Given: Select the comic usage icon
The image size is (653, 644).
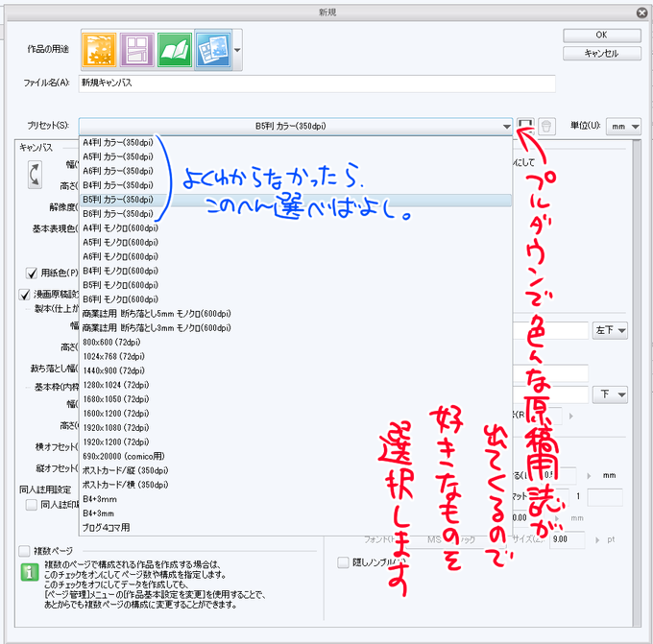Looking at the screenshot, I should tap(137, 50).
